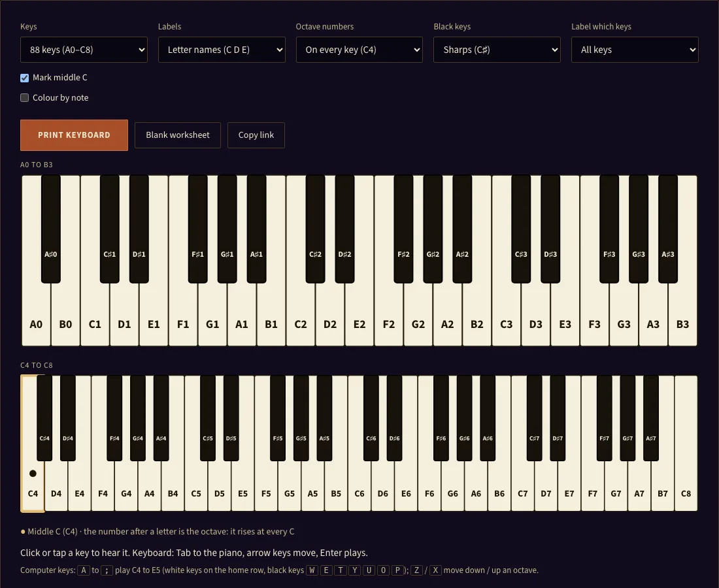Screen dimensions: 719x588
Task: Open the Octave numbers dropdown
Action: pyautogui.click(x=359, y=50)
